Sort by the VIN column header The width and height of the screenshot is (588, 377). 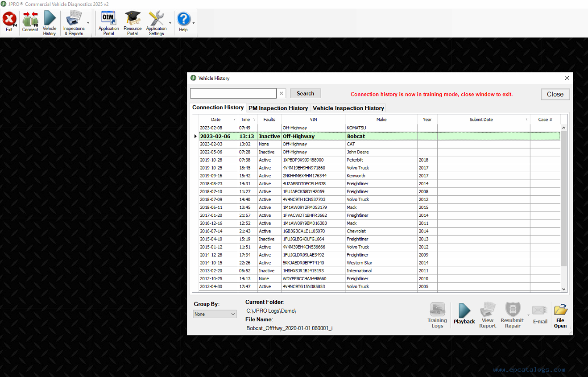point(314,120)
